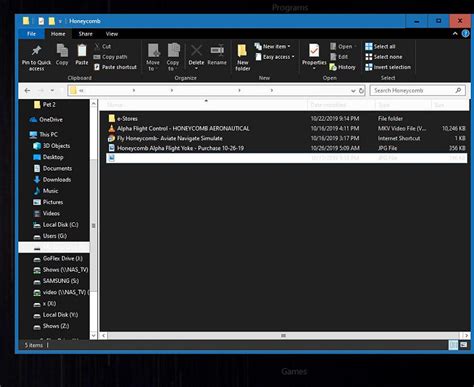474x387 pixels.
Task: Go back with the Back arrow
Action: [28, 90]
